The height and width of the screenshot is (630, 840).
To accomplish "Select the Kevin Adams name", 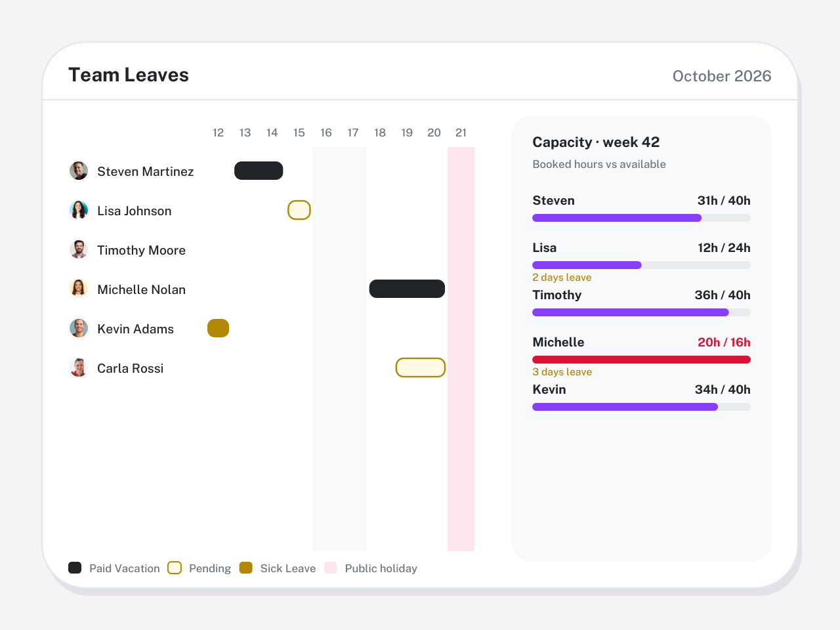I will coord(135,329).
